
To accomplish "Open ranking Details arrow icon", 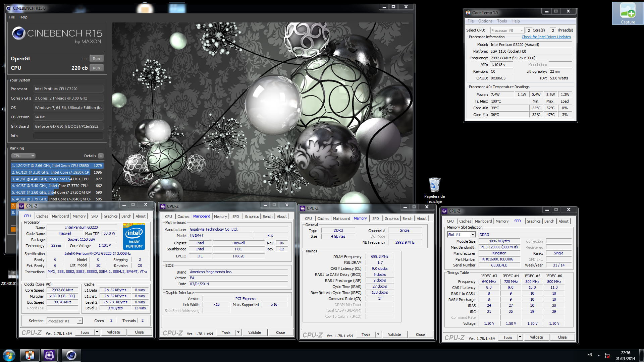I will (x=101, y=156).
